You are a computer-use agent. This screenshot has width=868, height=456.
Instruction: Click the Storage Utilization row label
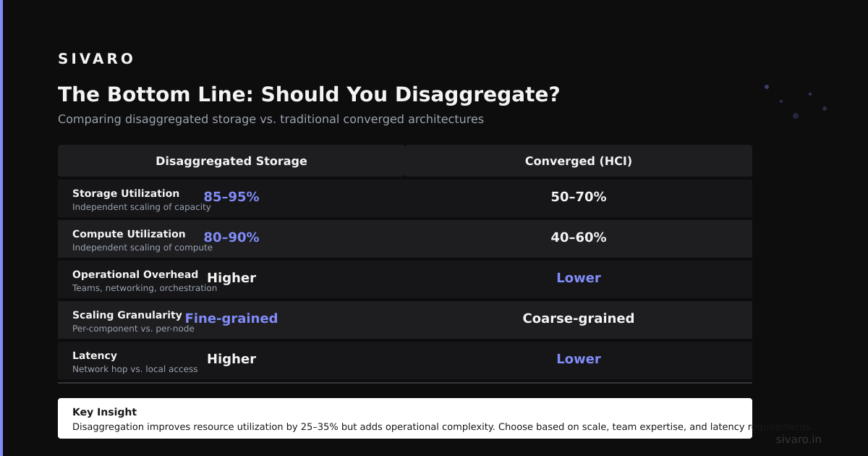click(126, 193)
